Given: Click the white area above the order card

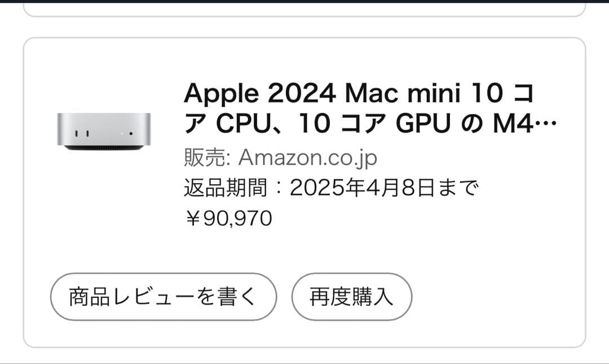Looking at the screenshot, I should click(304, 23).
